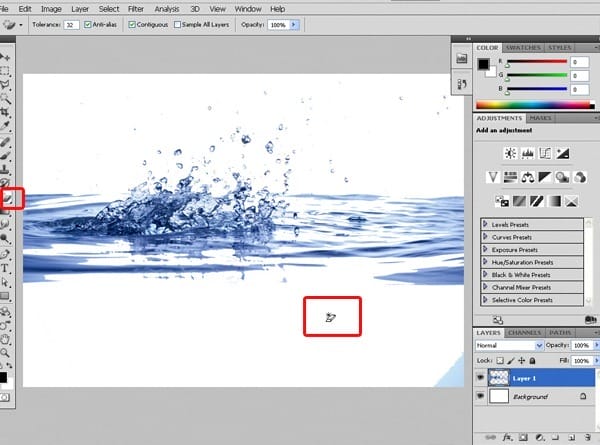
Task: Toggle the Anti-alias checkbox
Action: [88, 24]
